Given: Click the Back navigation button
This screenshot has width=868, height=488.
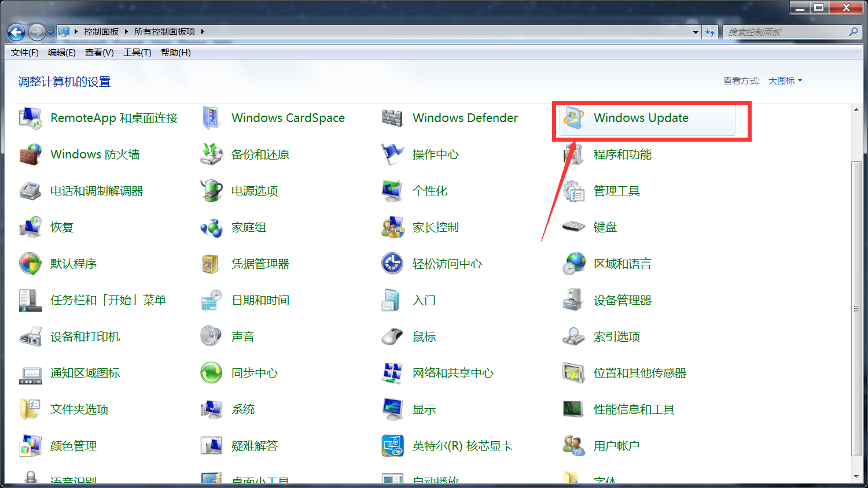Looking at the screenshot, I should [16, 32].
